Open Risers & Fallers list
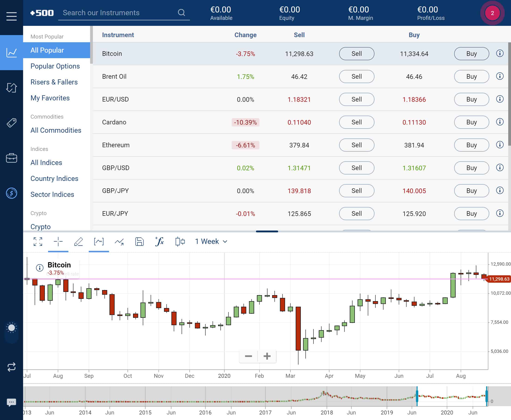Screen dimensions: 511x420 pos(54,82)
